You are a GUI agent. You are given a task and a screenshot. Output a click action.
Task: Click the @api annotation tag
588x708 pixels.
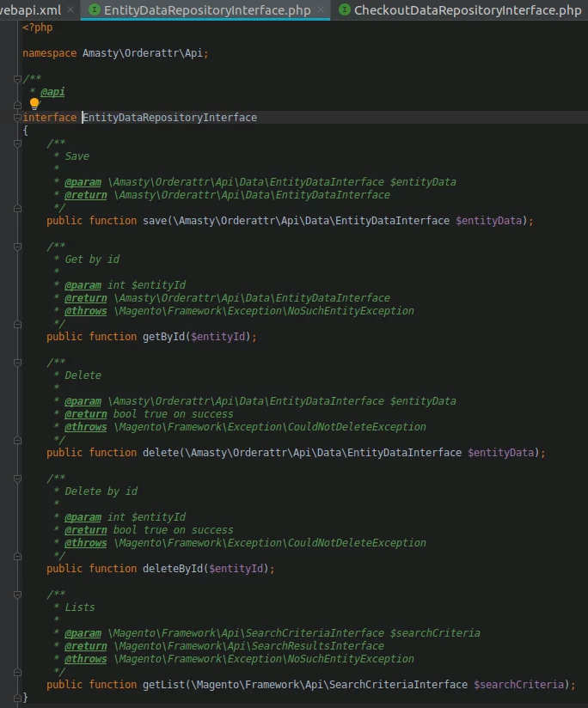pyautogui.click(x=52, y=92)
